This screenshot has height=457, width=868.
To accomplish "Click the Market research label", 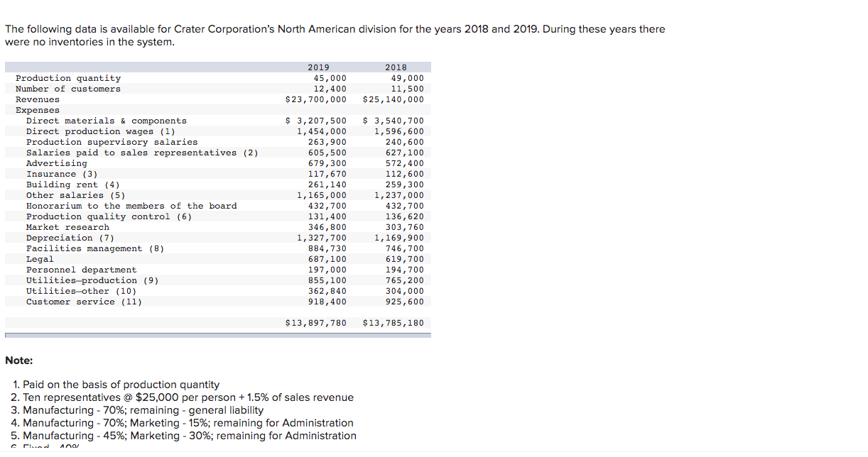I will point(68,227).
